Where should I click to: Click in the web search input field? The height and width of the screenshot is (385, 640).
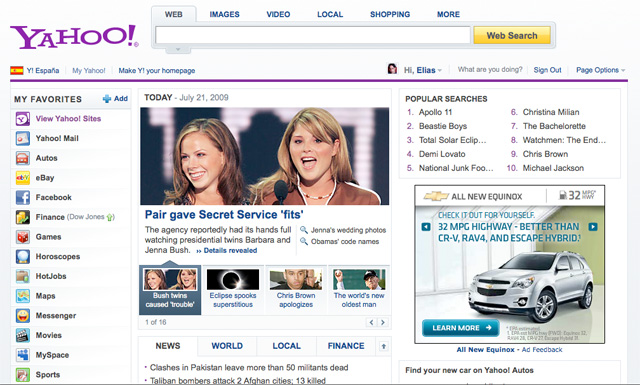pos(313,36)
